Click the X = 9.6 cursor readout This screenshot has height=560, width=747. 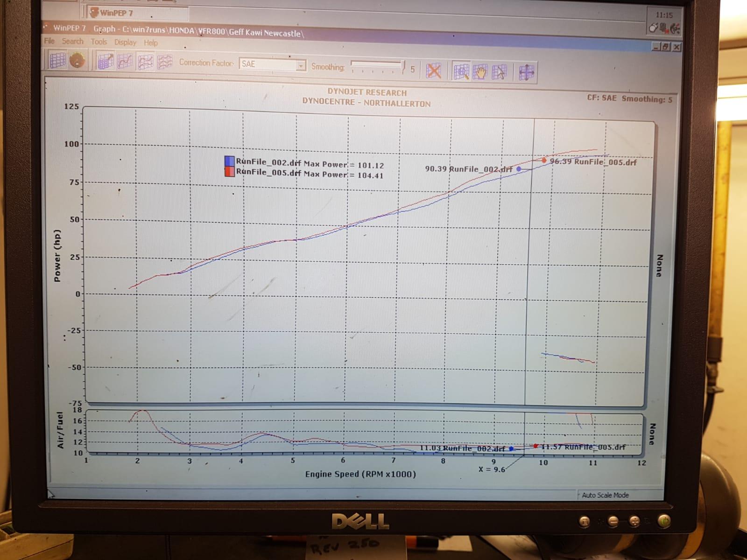(492, 469)
